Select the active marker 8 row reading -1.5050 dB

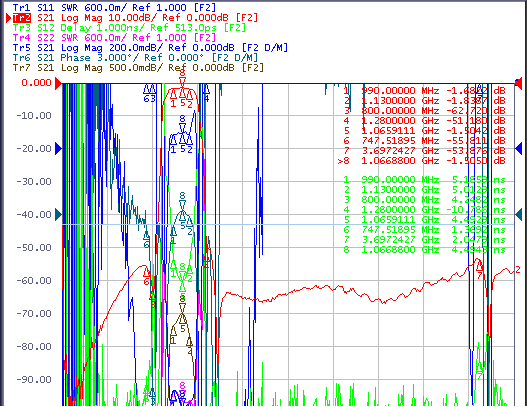[421, 161]
